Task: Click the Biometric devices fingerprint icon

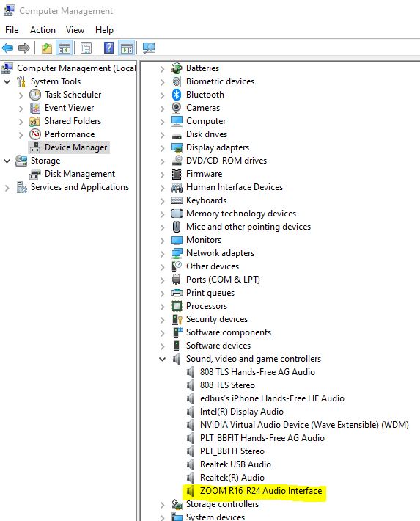Action: click(177, 81)
